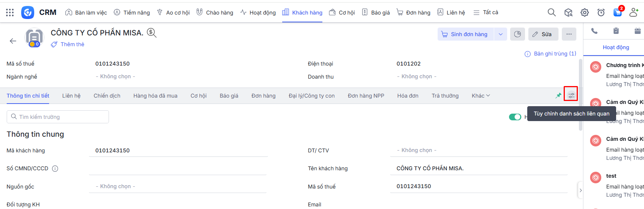Click the Tìm kiếm trường search field
This screenshot has width=644, height=209.
[x=58, y=117]
